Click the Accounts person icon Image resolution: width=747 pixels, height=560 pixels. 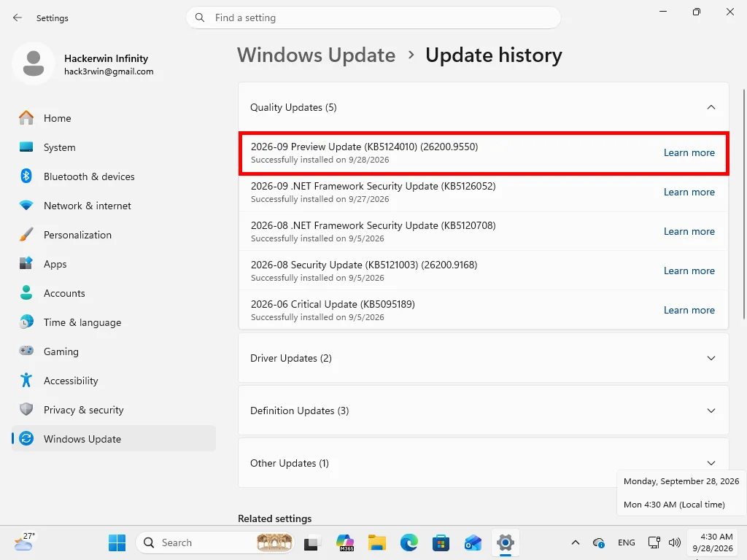(x=26, y=293)
